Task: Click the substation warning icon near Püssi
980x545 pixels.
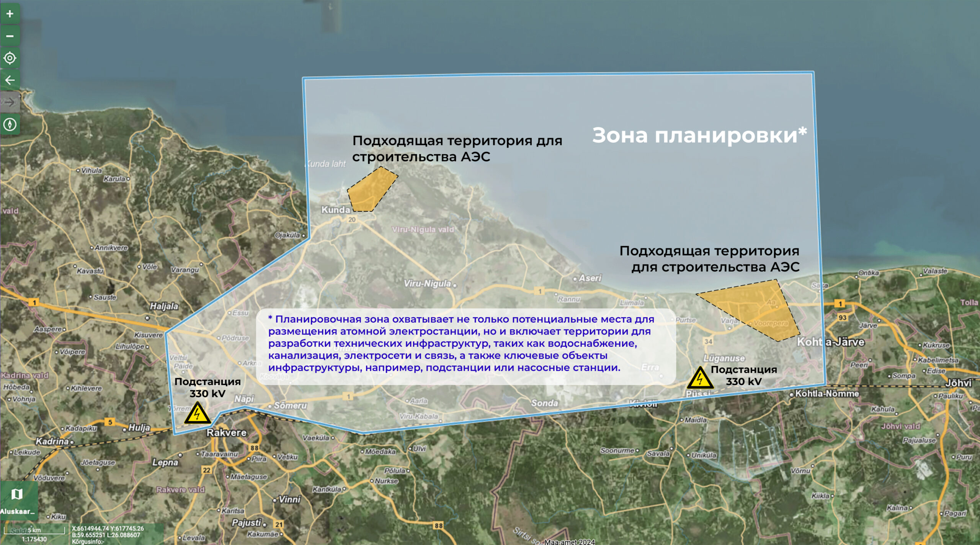Action: (x=700, y=378)
